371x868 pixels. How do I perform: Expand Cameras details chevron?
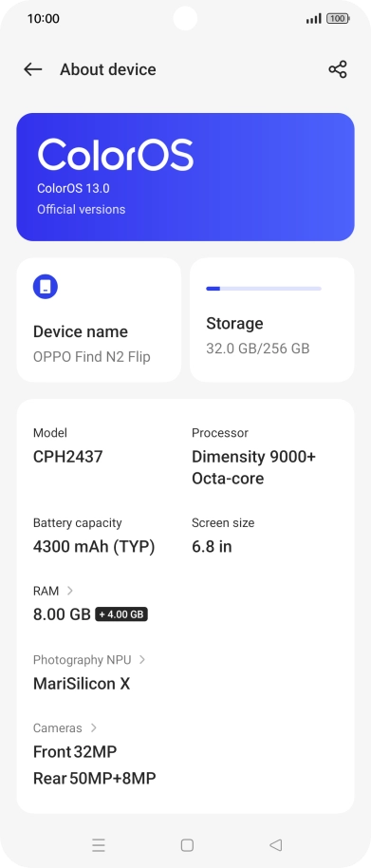[93, 727]
